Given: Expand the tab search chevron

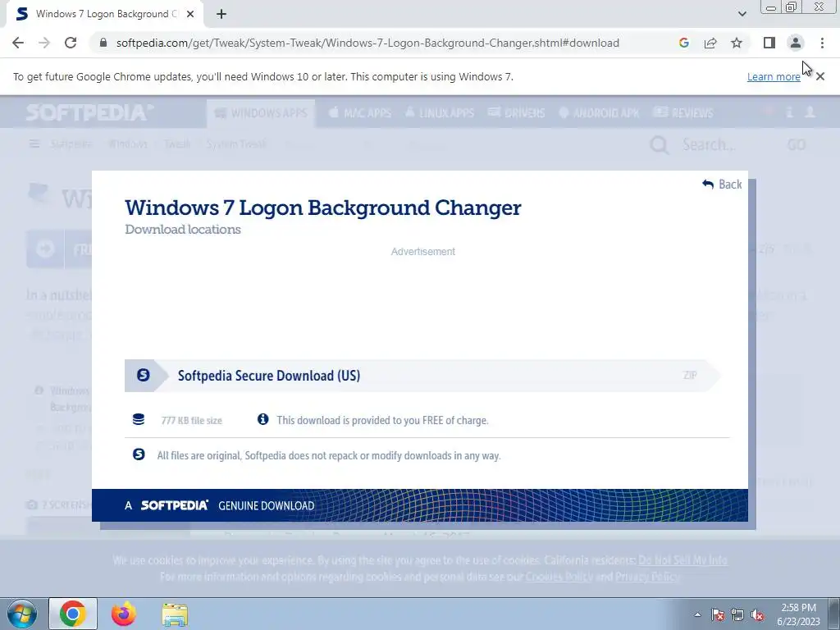Looking at the screenshot, I should (742, 14).
